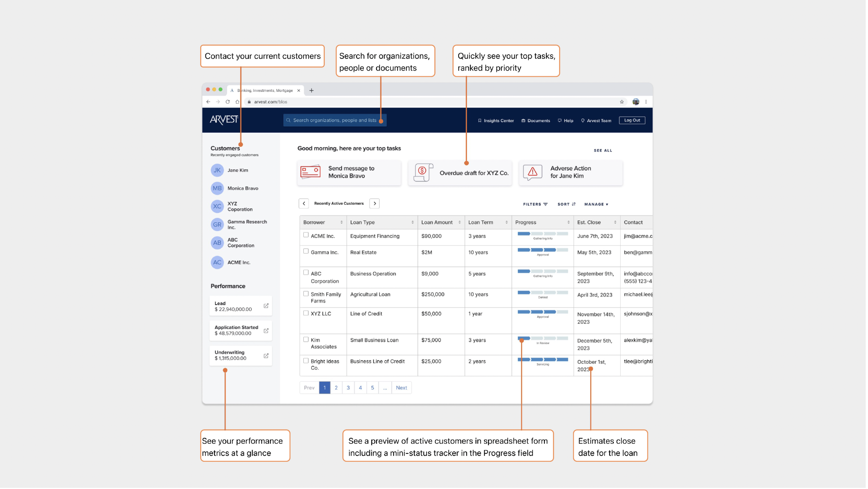Click the overdue draft document icon
Screen dimensions: 868x489
(423, 173)
